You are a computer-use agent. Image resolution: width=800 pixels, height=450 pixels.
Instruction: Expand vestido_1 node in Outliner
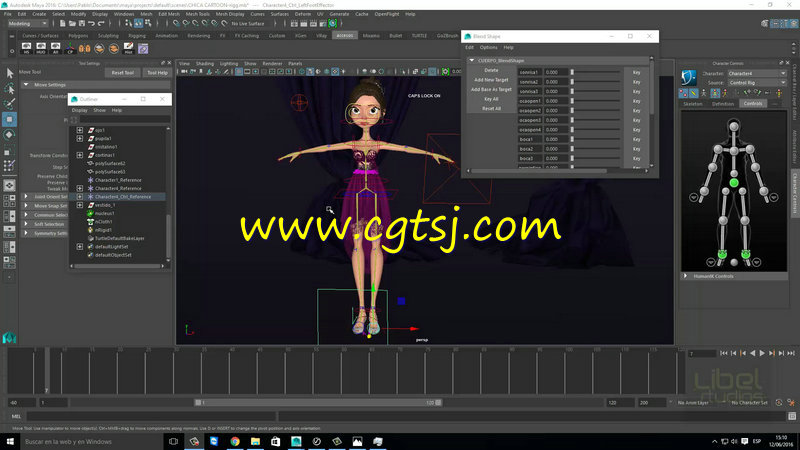pos(80,205)
